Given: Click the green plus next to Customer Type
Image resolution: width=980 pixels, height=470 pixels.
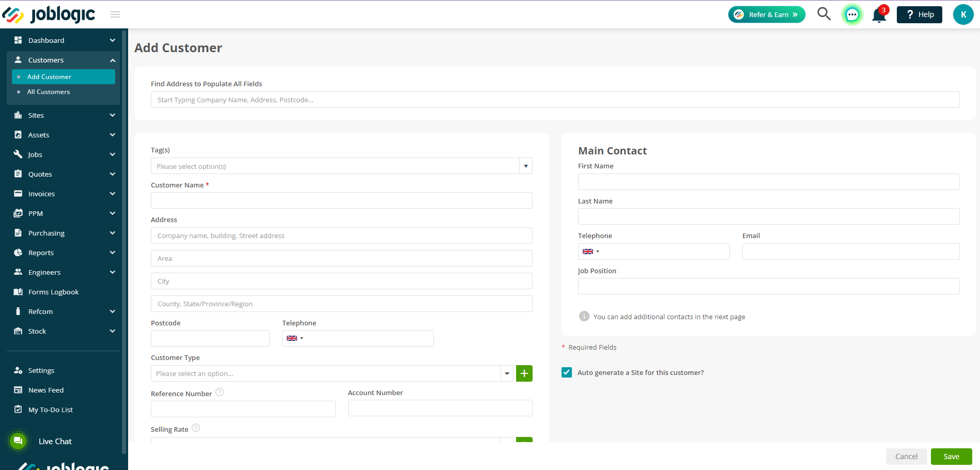Looking at the screenshot, I should tap(524, 373).
